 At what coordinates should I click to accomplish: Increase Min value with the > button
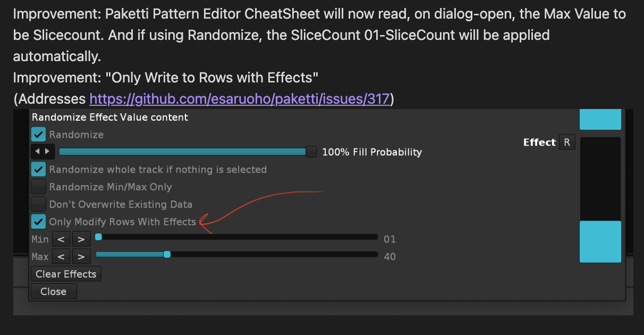(81, 239)
